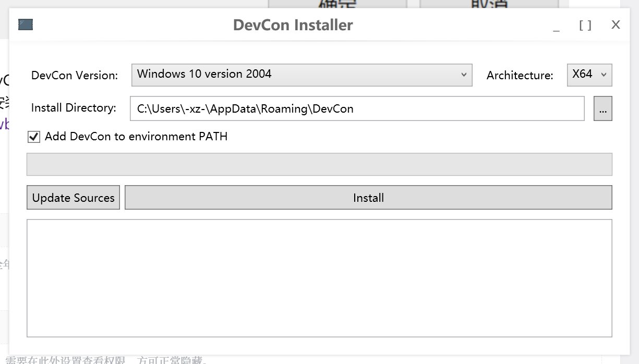Click the partially hidden 取消 button behind window
Image resolution: width=639 pixels, height=364 pixels.
point(489,4)
